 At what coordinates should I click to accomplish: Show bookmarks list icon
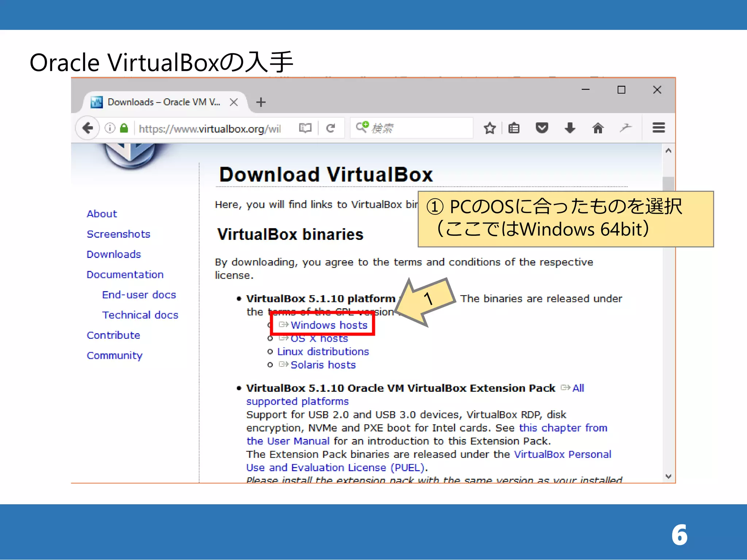(514, 128)
